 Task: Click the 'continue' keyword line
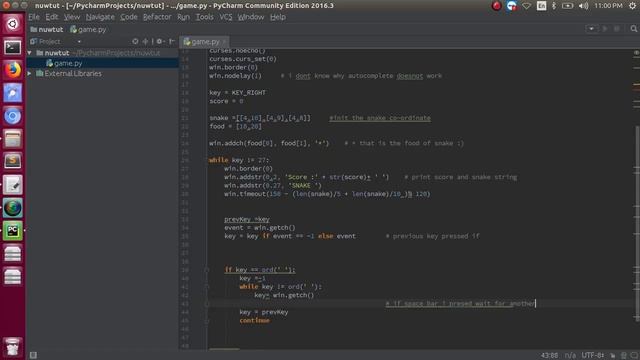254,320
